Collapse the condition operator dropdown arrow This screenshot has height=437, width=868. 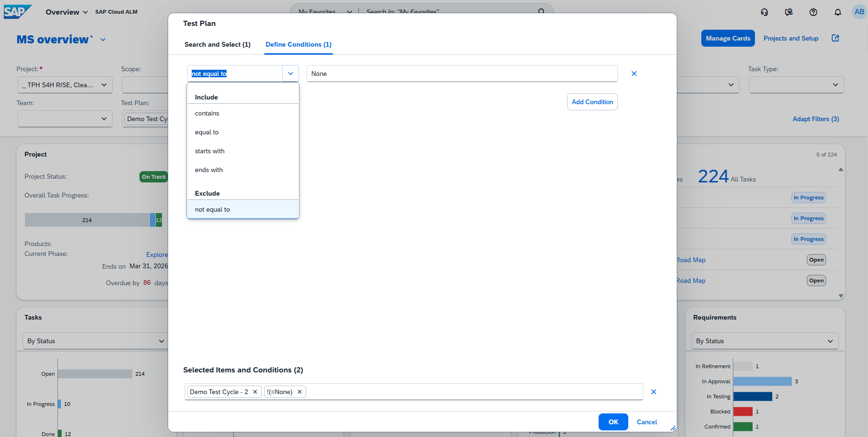tap(291, 74)
